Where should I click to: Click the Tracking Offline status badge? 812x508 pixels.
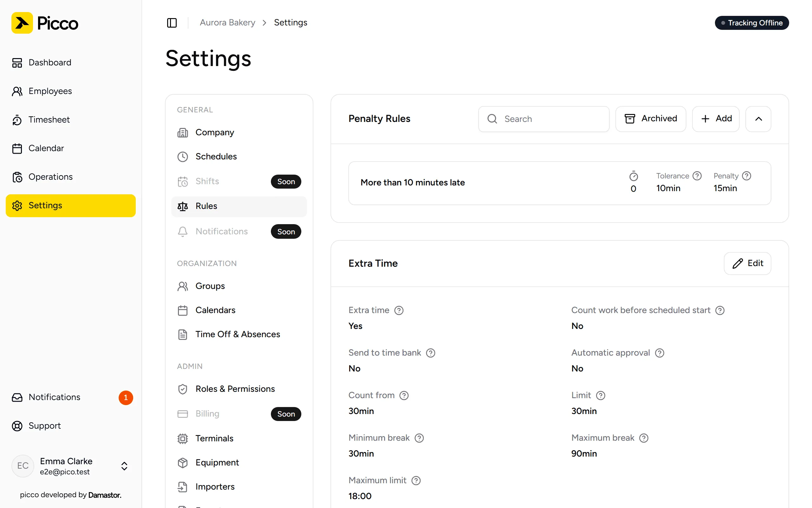pyautogui.click(x=752, y=23)
